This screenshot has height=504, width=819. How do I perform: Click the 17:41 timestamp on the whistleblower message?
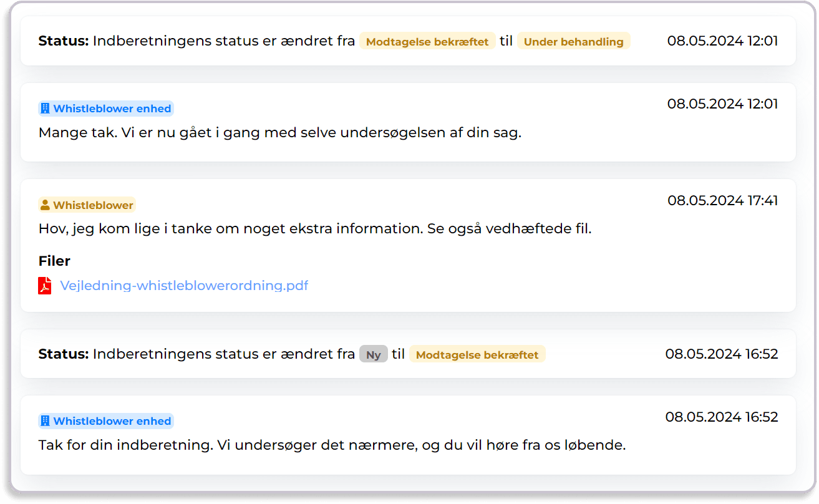point(722,200)
